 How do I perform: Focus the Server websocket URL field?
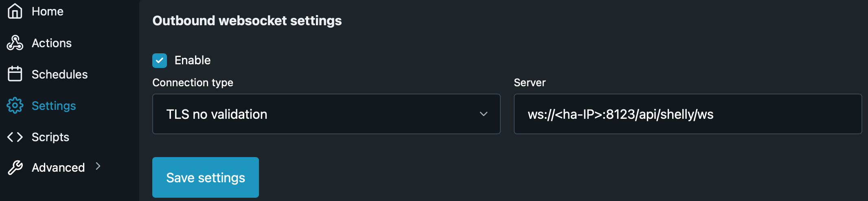tap(687, 114)
